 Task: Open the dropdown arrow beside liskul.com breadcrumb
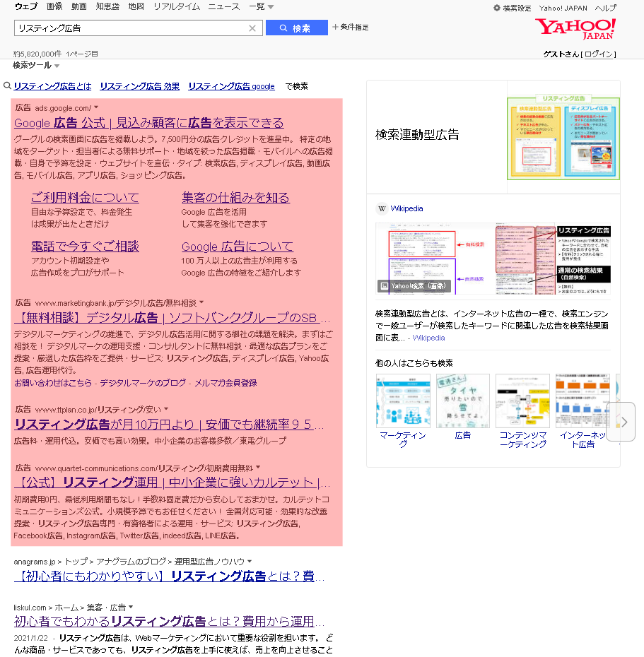point(131,607)
